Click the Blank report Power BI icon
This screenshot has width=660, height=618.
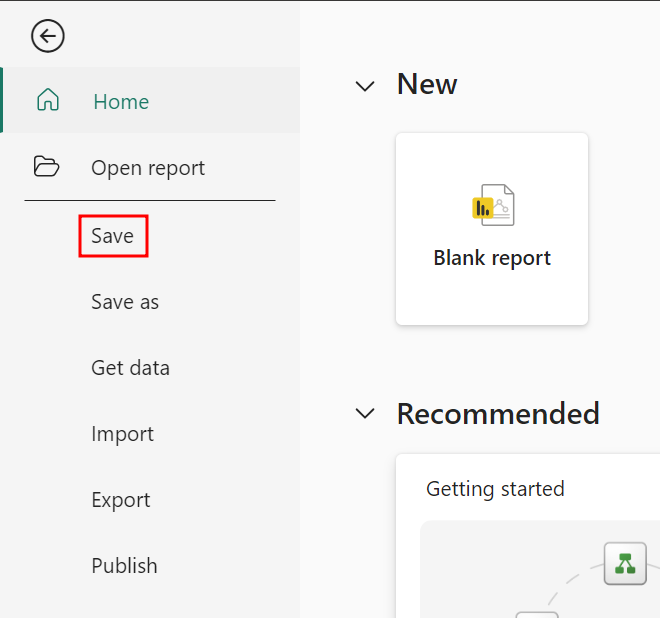click(x=493, y=205)
